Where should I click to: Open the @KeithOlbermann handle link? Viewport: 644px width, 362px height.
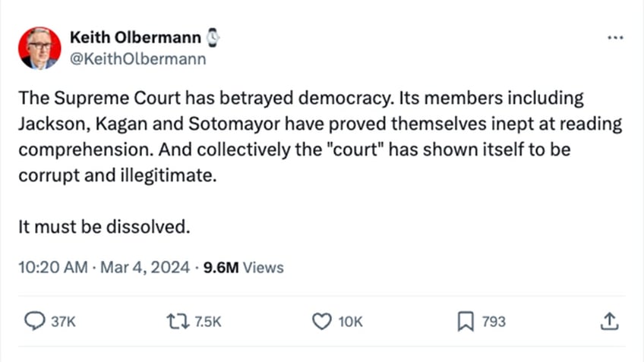[x=137, y=58]
